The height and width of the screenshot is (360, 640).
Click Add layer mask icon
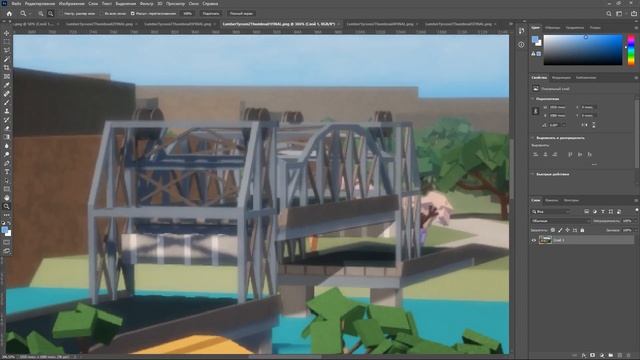tap(593, 356)
